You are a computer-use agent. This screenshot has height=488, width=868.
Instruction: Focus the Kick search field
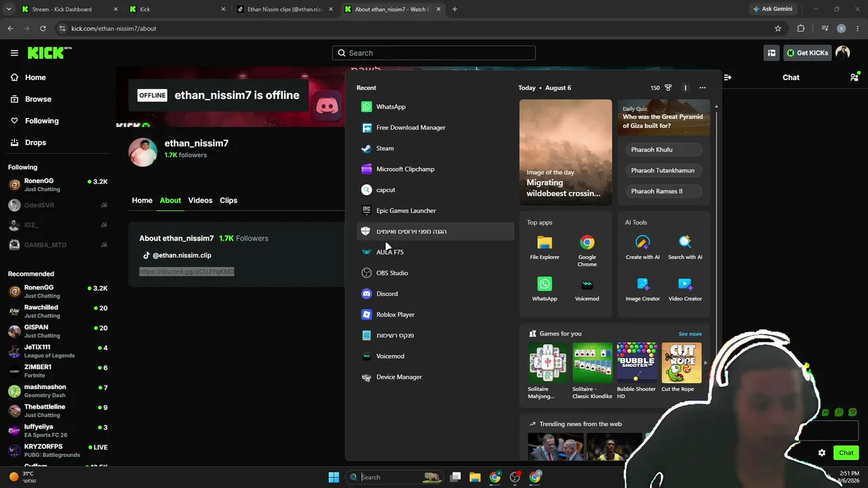pos(434,53)
